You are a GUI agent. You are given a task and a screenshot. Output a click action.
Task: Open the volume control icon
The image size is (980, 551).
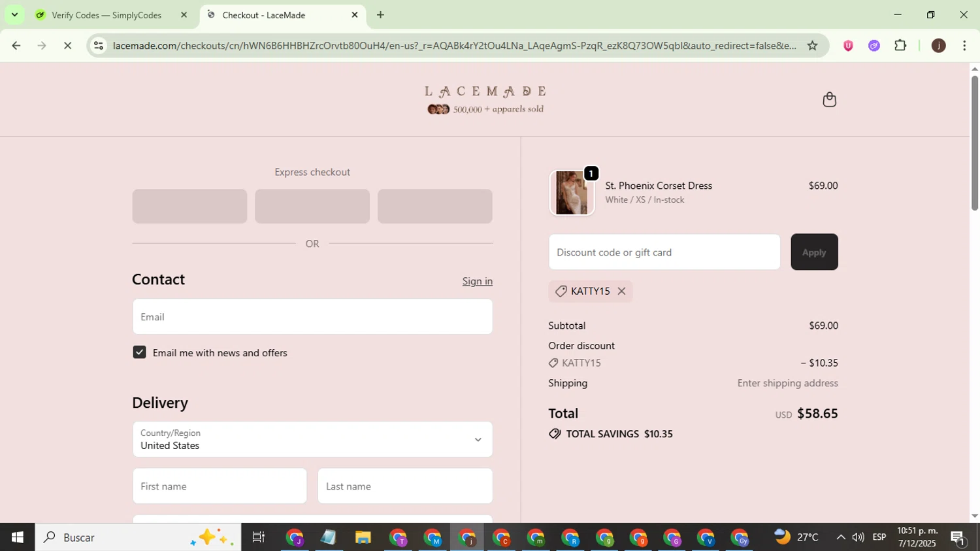pyautogui.click(x=858, y=537)
